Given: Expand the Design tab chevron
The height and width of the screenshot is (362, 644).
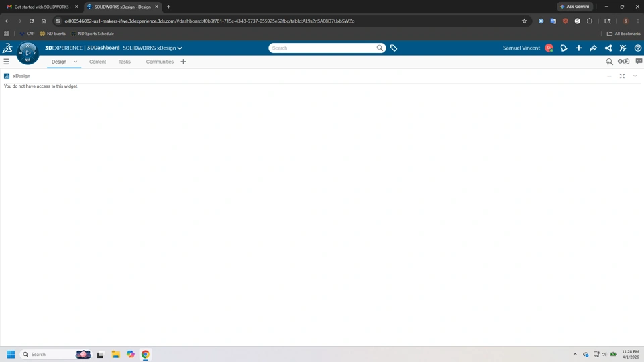Looking at the screenshot, I should click(x=75, y=62).
